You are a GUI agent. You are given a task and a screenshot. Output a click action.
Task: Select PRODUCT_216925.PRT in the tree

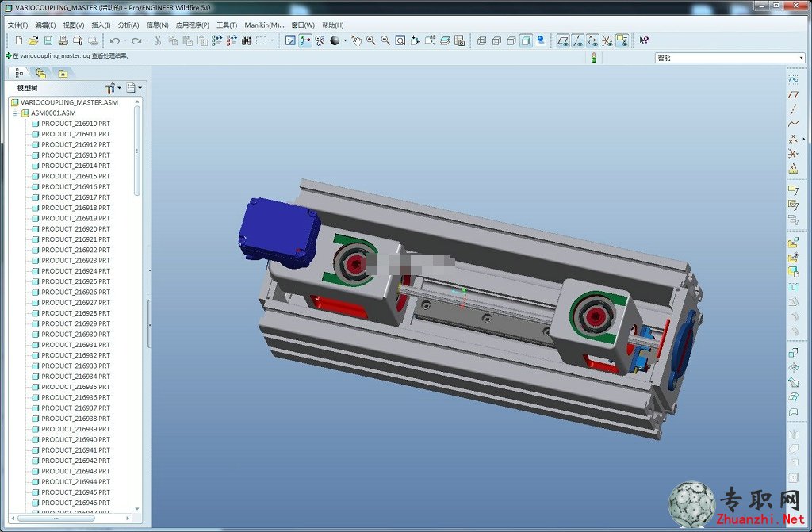(x=71, y=281)
